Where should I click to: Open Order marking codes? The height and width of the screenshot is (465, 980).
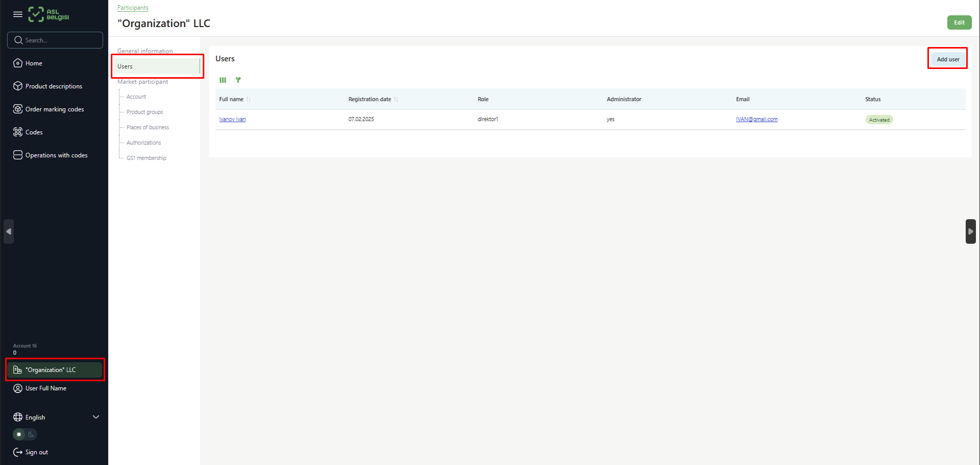(55, 109)
